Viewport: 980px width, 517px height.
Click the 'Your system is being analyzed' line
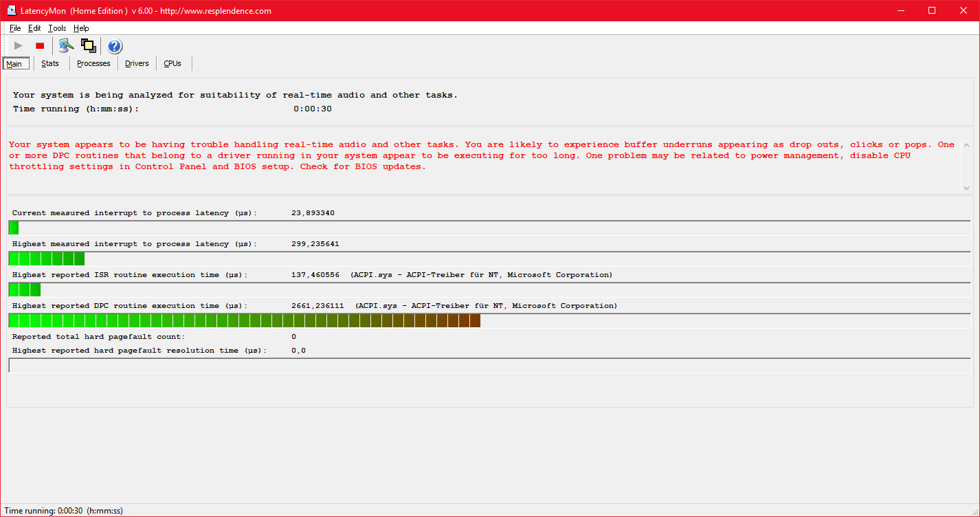(235, 95)
